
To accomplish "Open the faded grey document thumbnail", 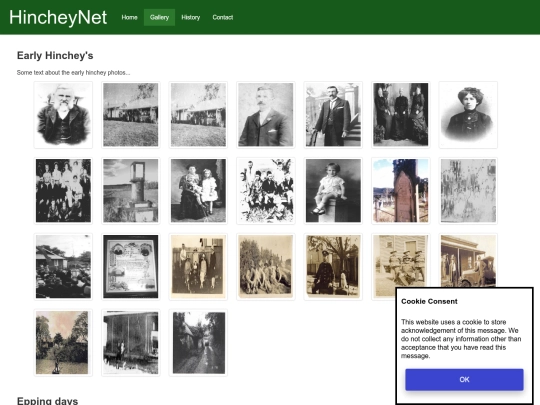I will coord(468,190).
